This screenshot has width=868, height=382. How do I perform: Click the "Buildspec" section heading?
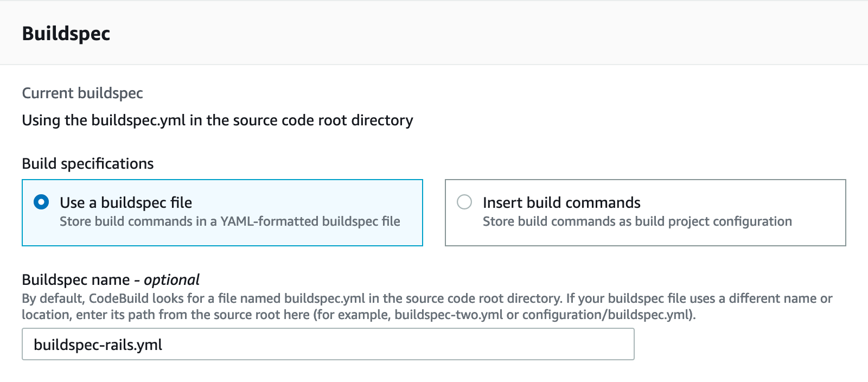pos(66,34)
